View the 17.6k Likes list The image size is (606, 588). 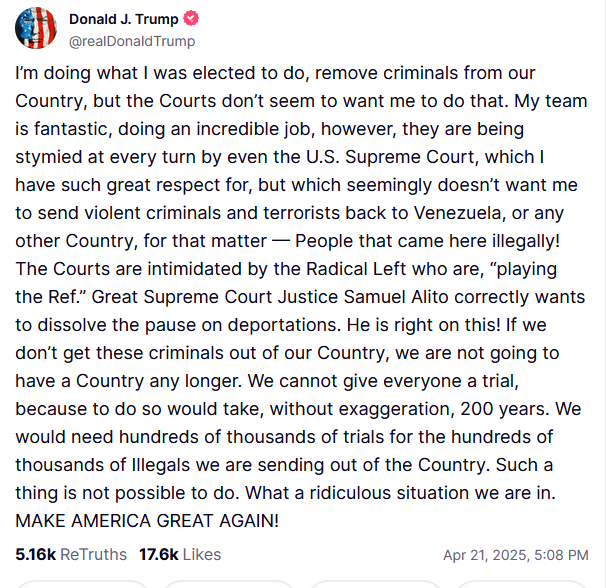[180, 554]
